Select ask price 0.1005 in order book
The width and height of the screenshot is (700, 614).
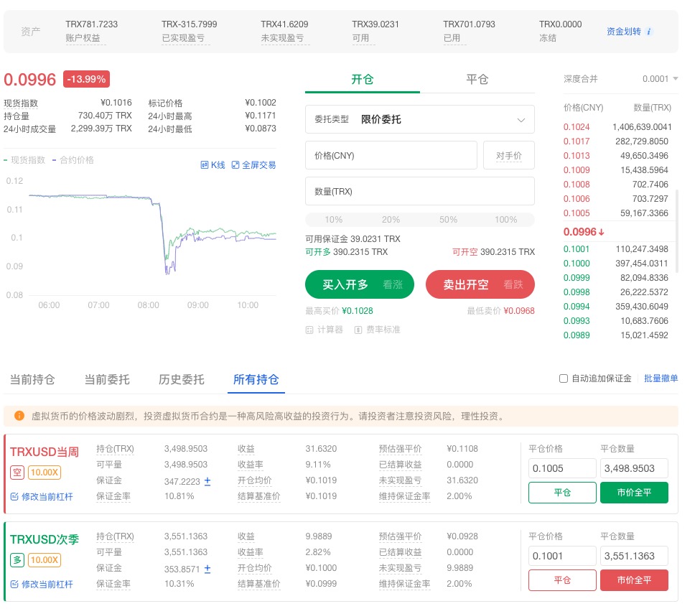[577, 213]
